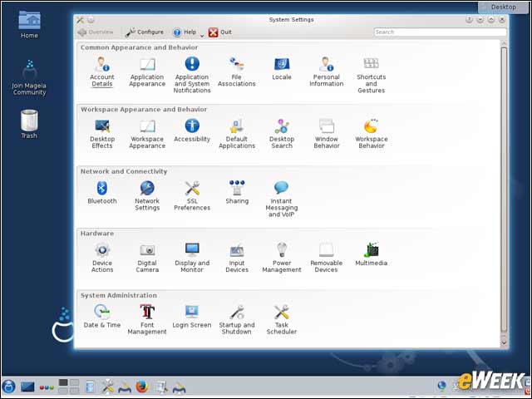Open Input Devices module
Viewport: 532px width, 399px height.
coord(237,258)
